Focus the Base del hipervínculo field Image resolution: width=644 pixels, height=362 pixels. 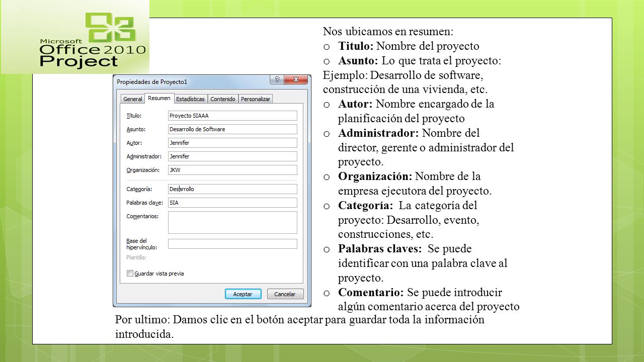coord(232,244)
